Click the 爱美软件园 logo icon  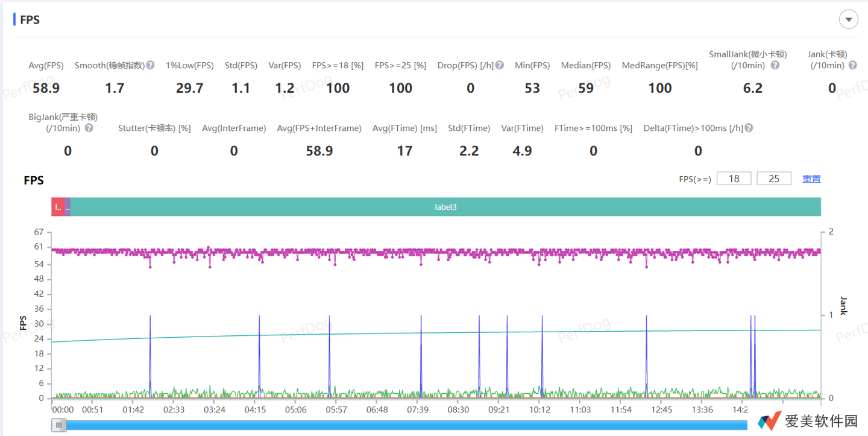(x=769, y=421)
